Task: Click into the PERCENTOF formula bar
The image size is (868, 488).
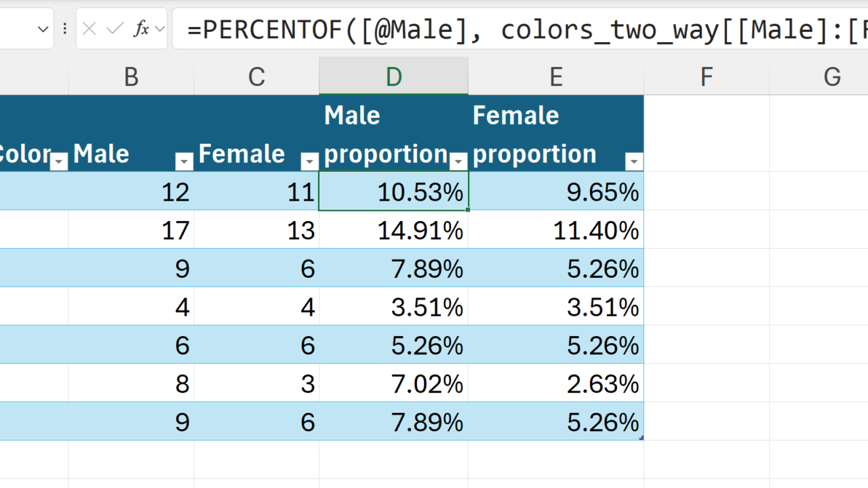Action: [515, 29]
